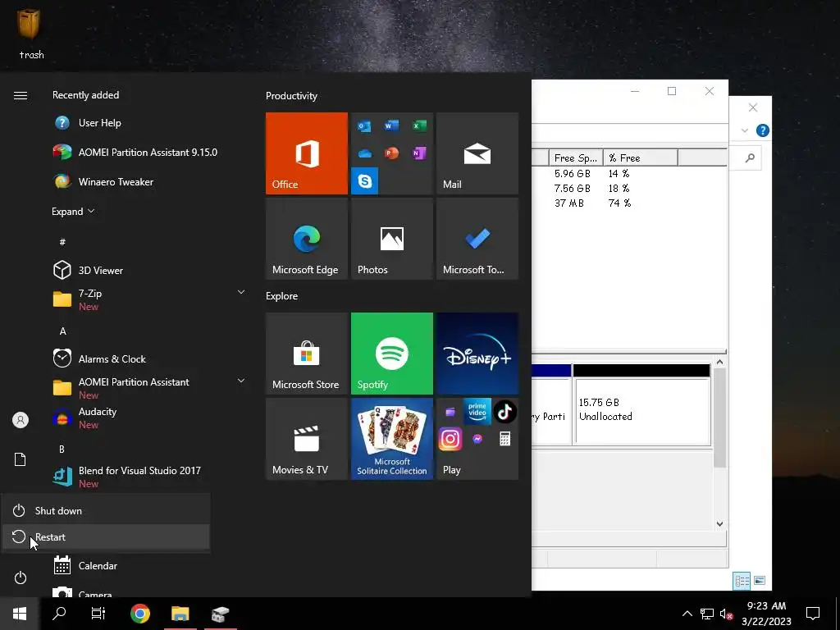Select Shut down from power menu

[106, 510]
